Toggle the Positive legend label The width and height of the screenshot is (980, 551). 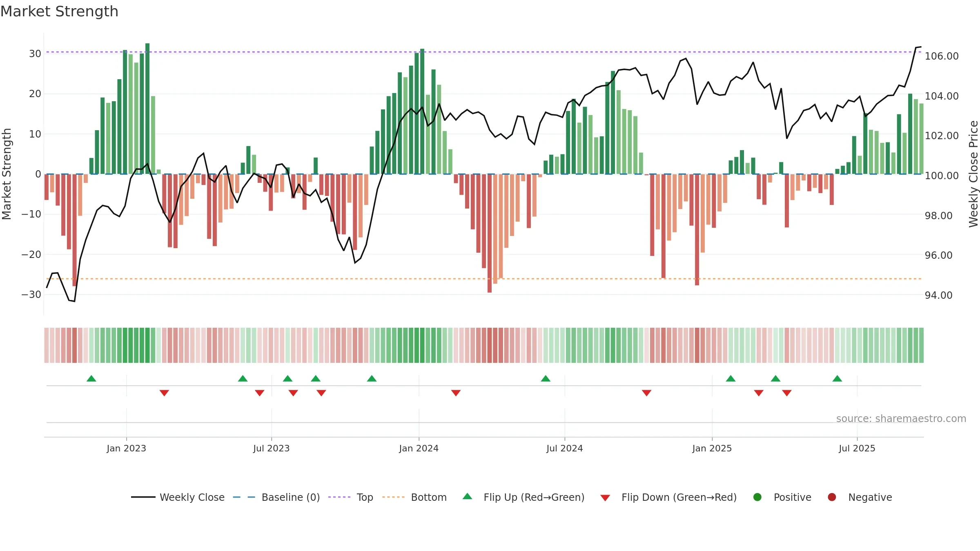pos(793,497)
